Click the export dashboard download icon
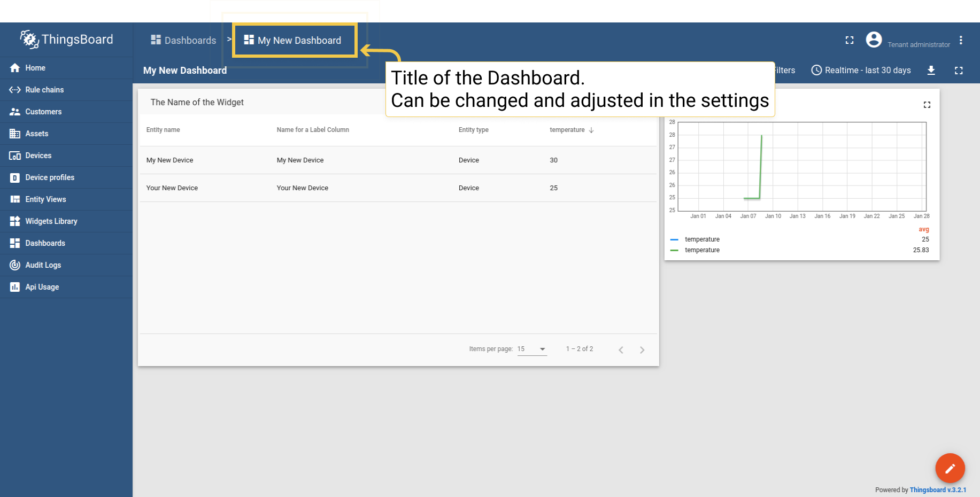 click(931, 70)
